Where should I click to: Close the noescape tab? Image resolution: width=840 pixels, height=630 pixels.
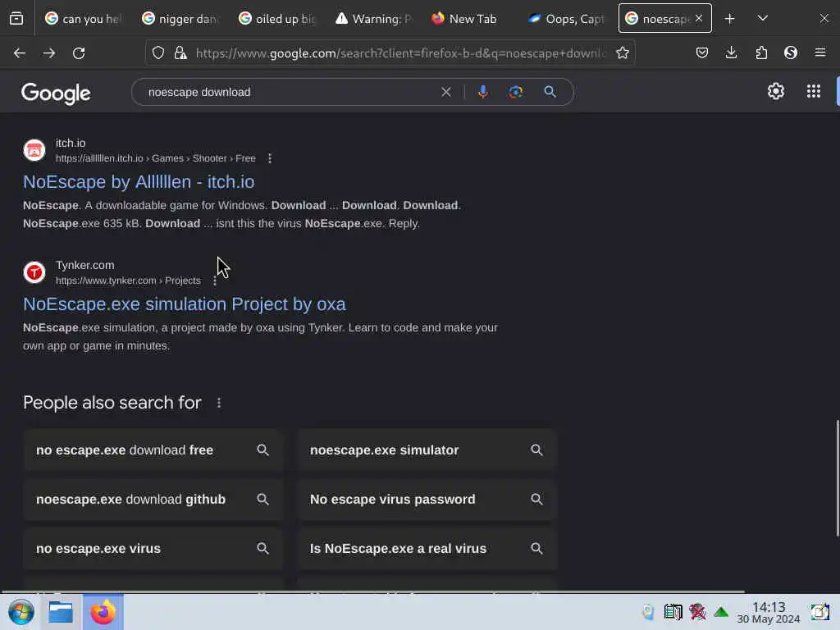[699, 19]
